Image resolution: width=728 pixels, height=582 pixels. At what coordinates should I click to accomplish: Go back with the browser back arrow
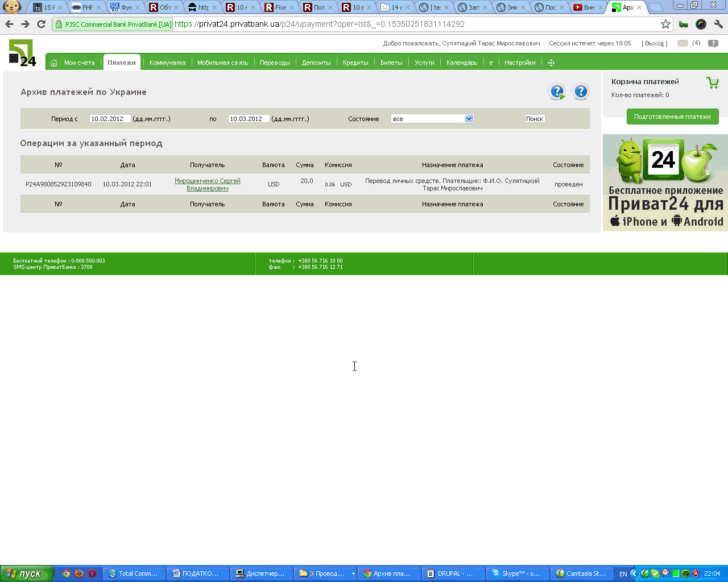(x=9, y=24)
